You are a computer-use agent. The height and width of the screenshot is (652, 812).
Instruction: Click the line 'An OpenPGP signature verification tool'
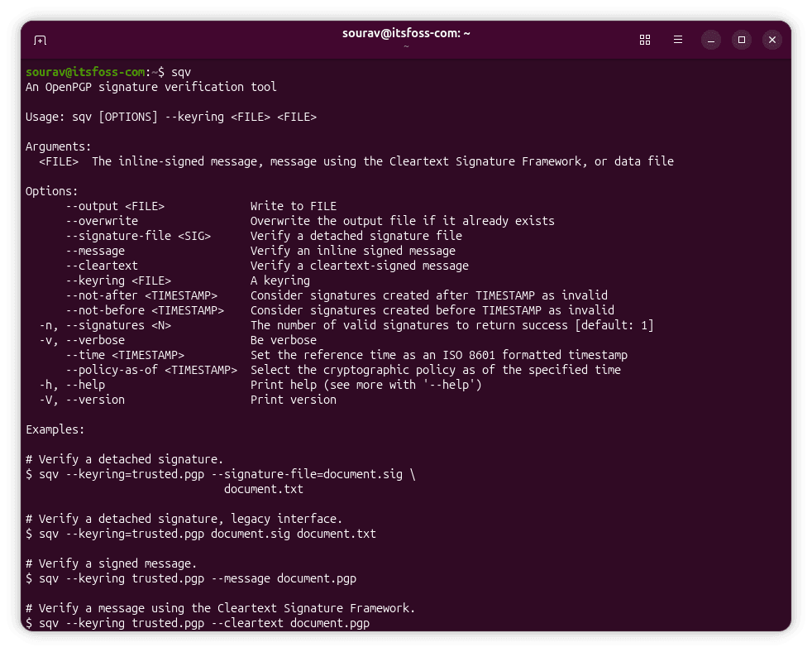coord(151,87)
